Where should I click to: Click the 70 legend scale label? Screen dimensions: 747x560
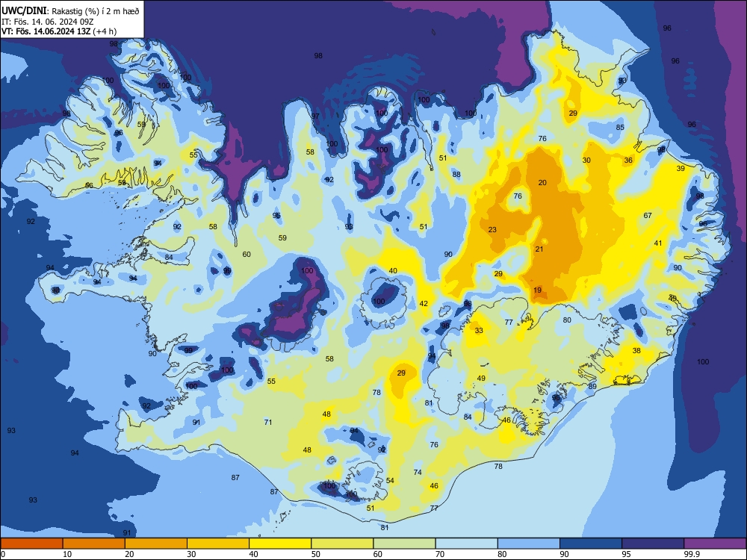[x=440, y=554]
